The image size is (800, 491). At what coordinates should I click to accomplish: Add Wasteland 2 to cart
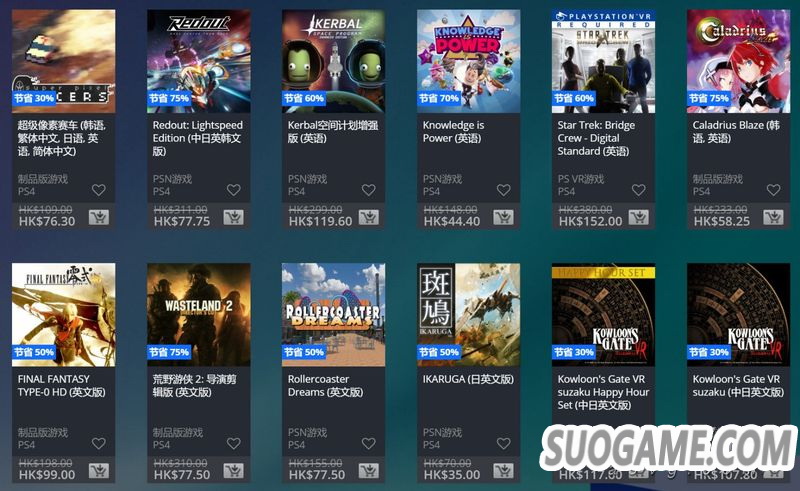(x=233, y=471)
